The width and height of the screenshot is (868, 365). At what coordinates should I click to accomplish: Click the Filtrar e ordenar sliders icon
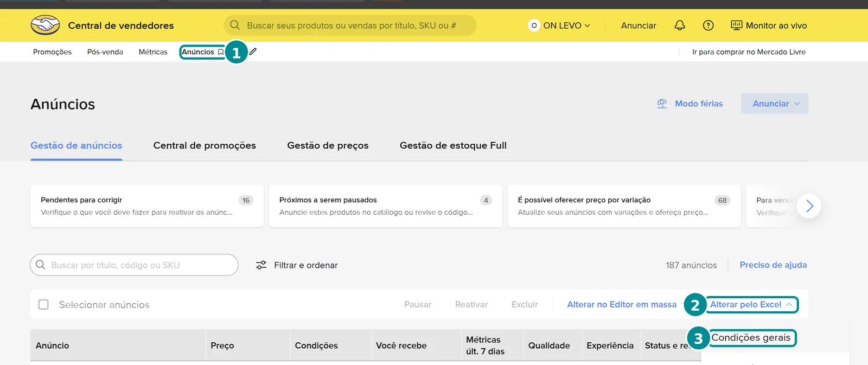click(261, 265)
